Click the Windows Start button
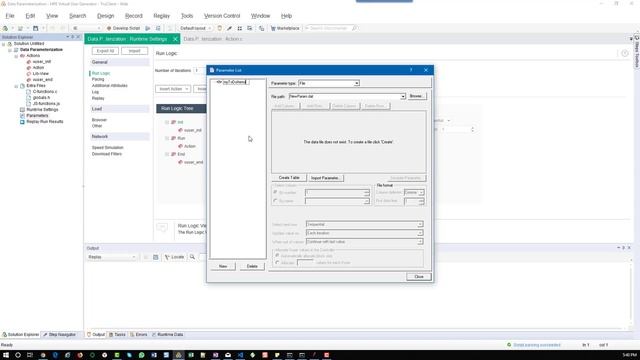Image resolution: width=640 pixels, height=360 pixels. tap(6, 355)
